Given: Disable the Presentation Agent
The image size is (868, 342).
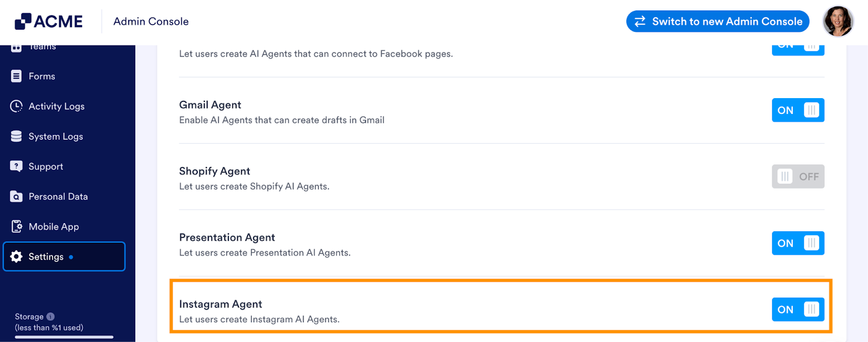Looking at the screenshot, I should (x=798, y=243).
